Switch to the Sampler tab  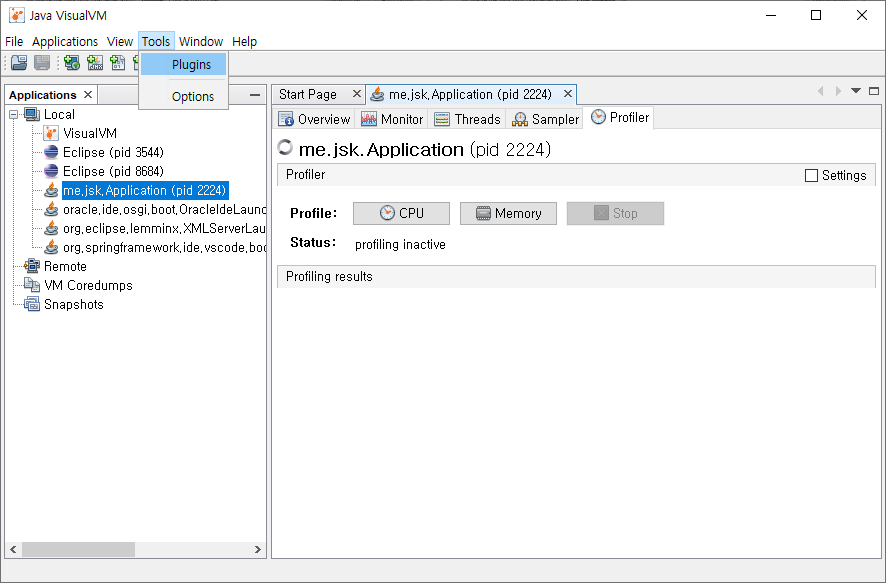[545, 119]
